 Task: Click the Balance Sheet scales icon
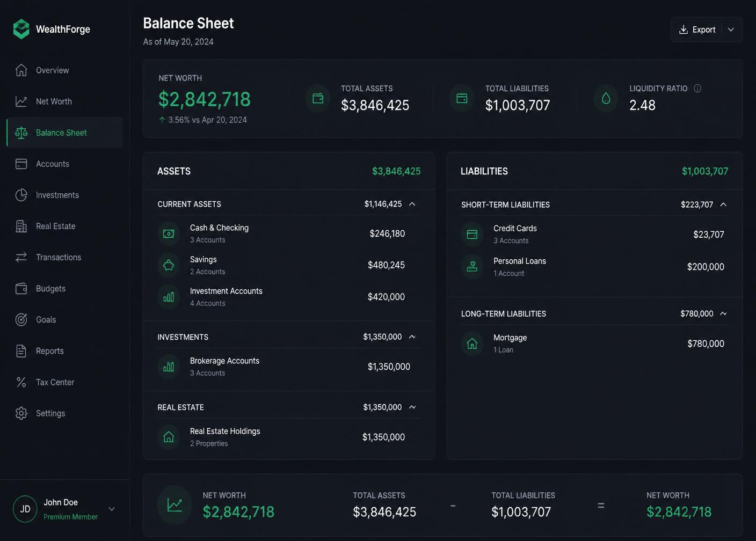21,133
